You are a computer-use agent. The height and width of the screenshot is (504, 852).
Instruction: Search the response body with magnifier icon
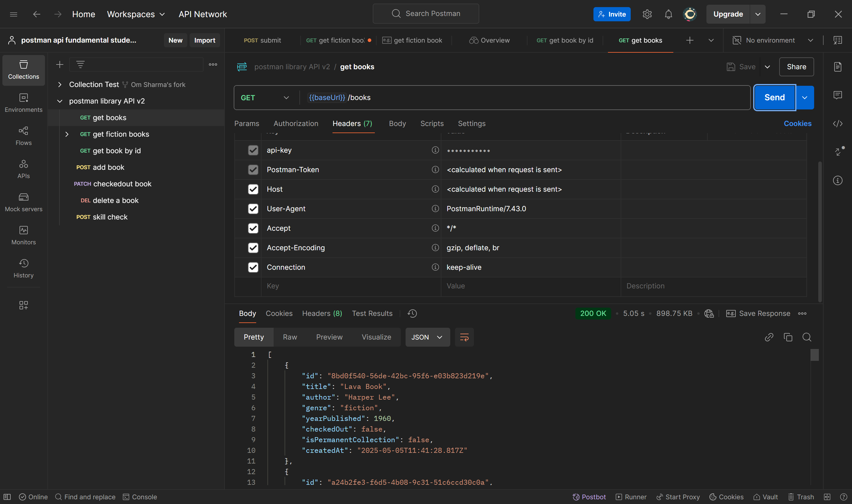point(807,337)
